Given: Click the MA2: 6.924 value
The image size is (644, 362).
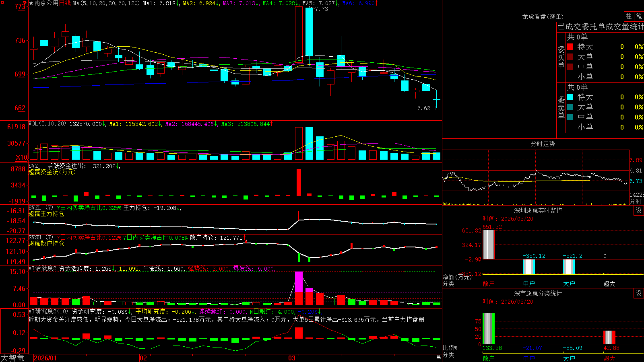Looking at the screenshot, I should 201,3.
